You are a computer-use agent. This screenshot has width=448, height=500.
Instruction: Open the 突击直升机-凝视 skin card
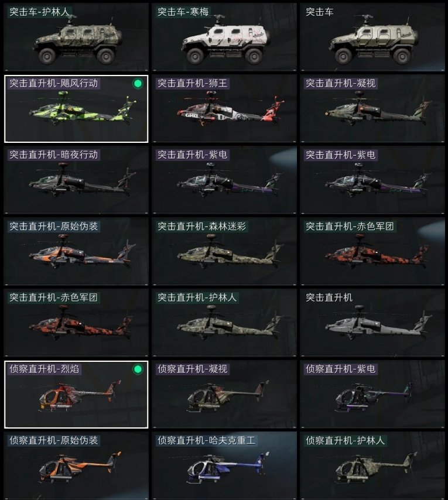coord(372,108)
